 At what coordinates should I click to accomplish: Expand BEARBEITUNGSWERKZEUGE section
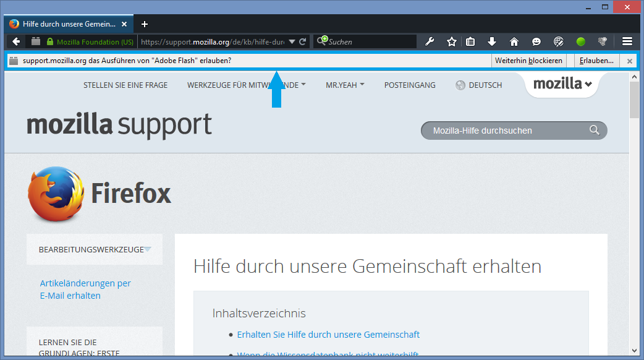click(x=95, y=249)
